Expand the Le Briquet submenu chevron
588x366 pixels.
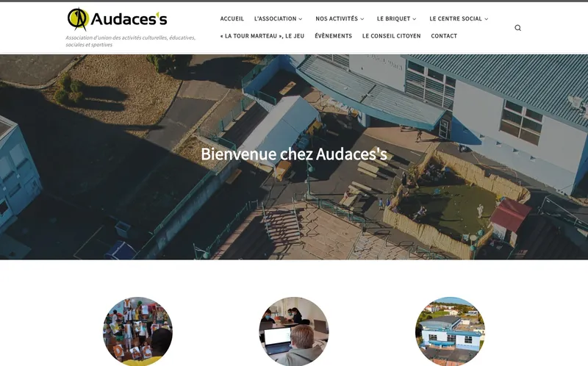(414, 19)
